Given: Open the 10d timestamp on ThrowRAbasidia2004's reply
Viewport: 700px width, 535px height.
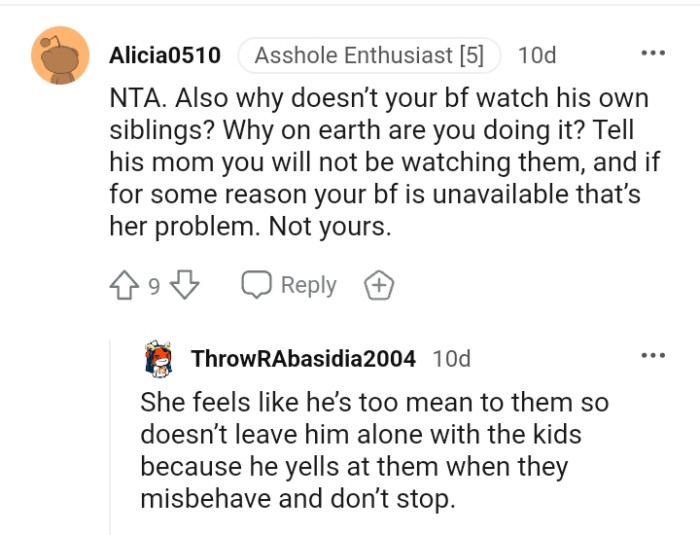Looking at the screenshot, I should coord(451,358).
